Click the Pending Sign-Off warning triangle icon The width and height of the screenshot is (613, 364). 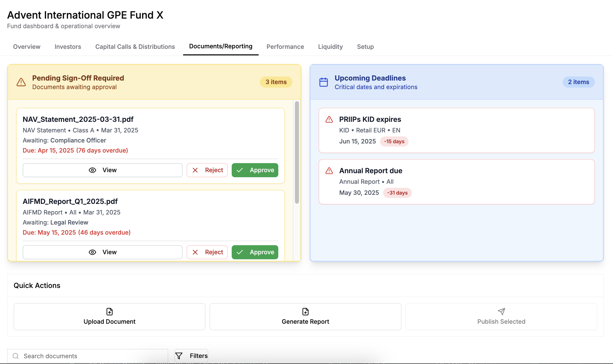click(21, 82)
